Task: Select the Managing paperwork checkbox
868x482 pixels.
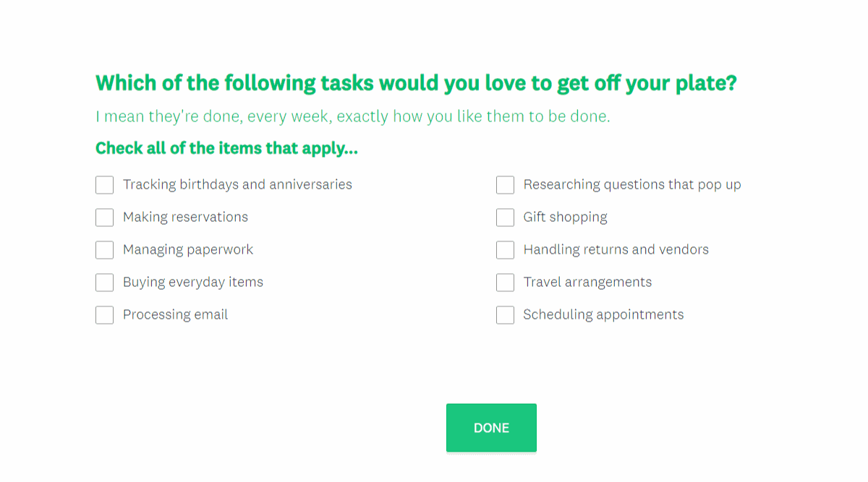Action: (x=104, y=250)
